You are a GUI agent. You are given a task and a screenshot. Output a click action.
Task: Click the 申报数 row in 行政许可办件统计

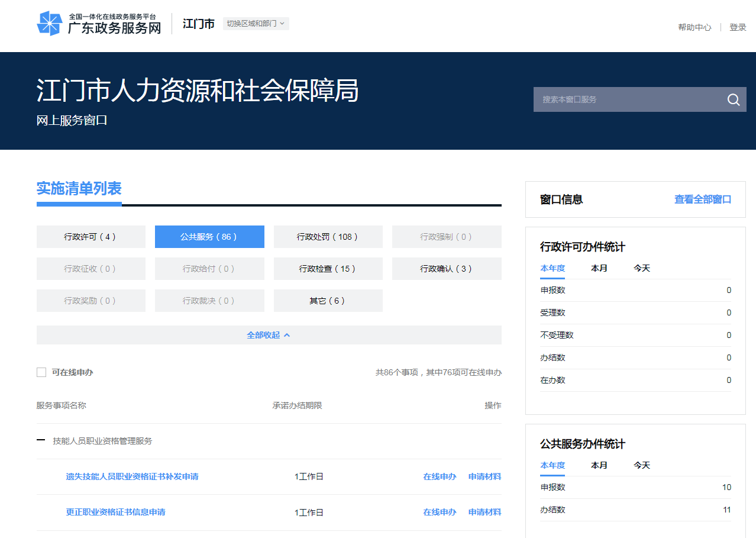click(635, 290)
